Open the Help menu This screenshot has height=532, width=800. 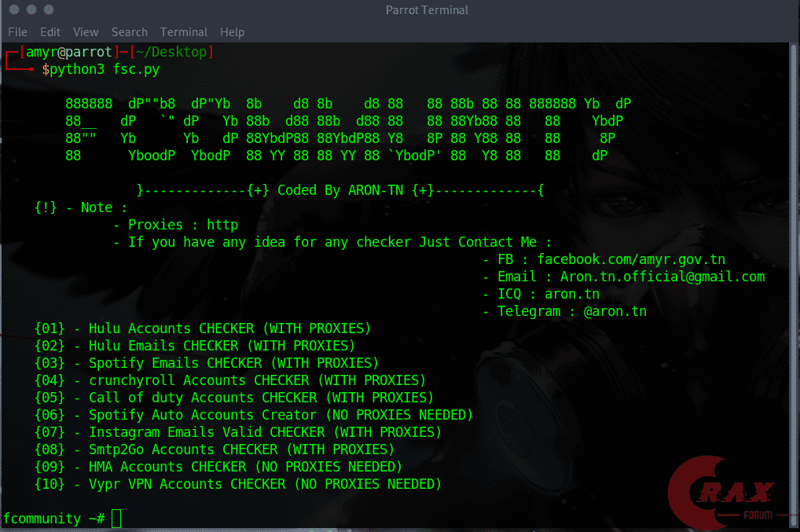tap(232, 32)
